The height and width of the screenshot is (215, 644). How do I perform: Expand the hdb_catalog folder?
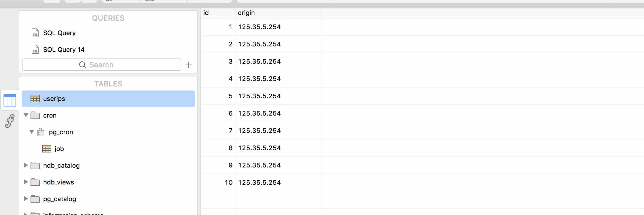26,165
